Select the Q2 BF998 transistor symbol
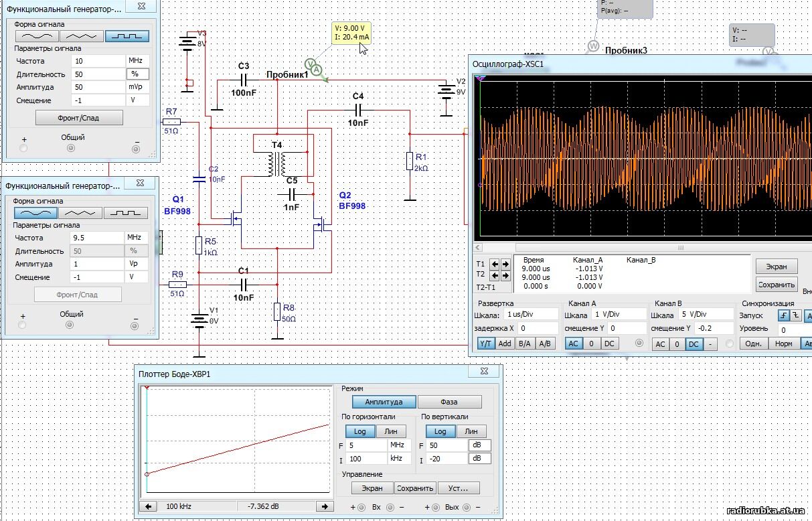This screenshot has width=812, height=521. 323,224
